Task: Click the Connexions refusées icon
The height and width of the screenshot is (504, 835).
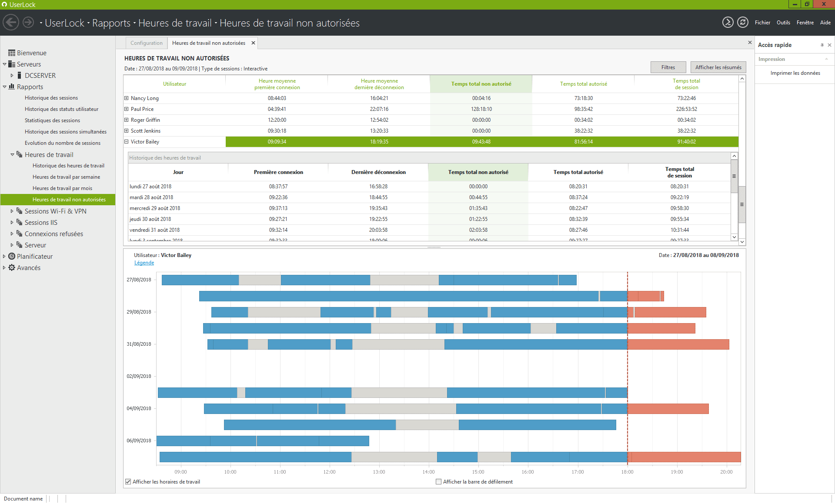Action: tap(20, 234)
